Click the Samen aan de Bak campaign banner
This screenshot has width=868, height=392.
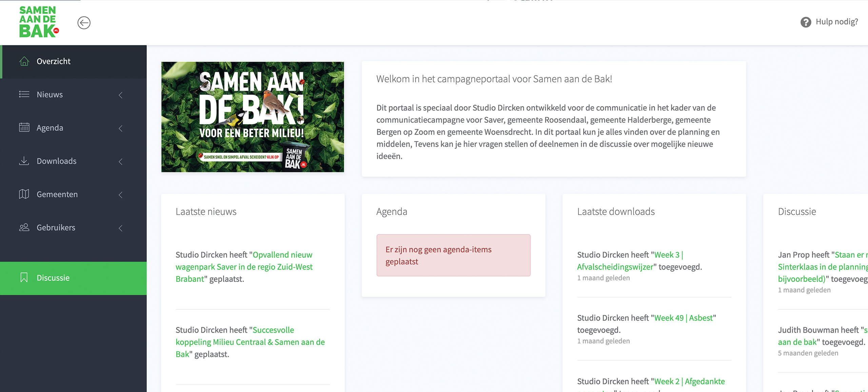click(x=253, y=117)
